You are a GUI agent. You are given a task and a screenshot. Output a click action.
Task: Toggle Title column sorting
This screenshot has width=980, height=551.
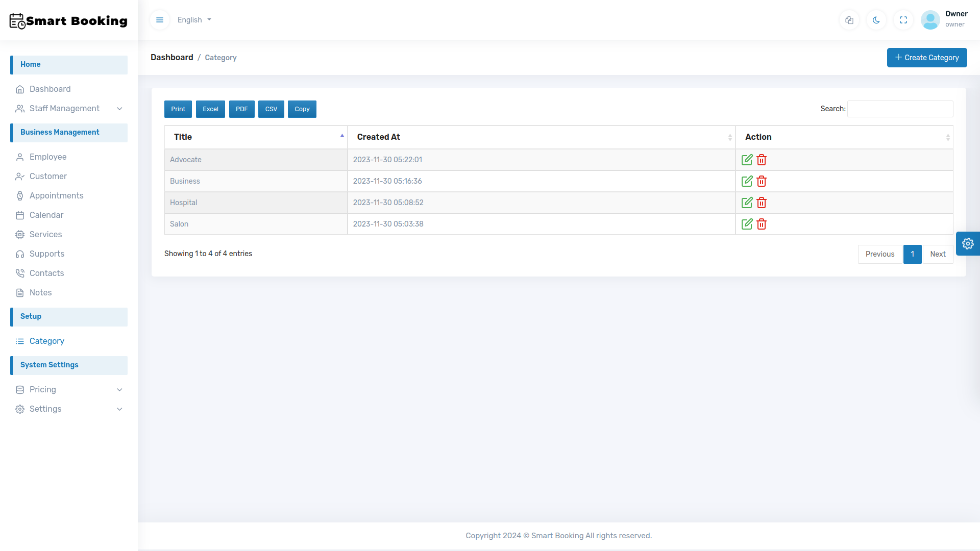click(x=255, y=137)
